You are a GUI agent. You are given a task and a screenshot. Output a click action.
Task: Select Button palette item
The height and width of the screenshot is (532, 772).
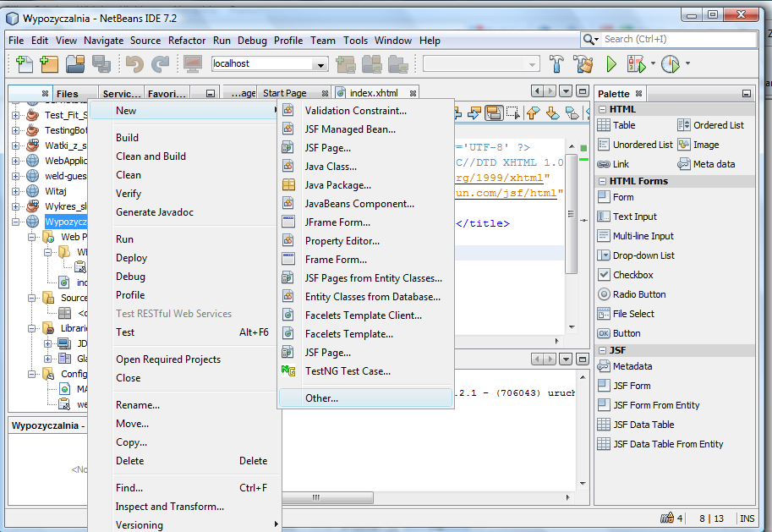619,333
